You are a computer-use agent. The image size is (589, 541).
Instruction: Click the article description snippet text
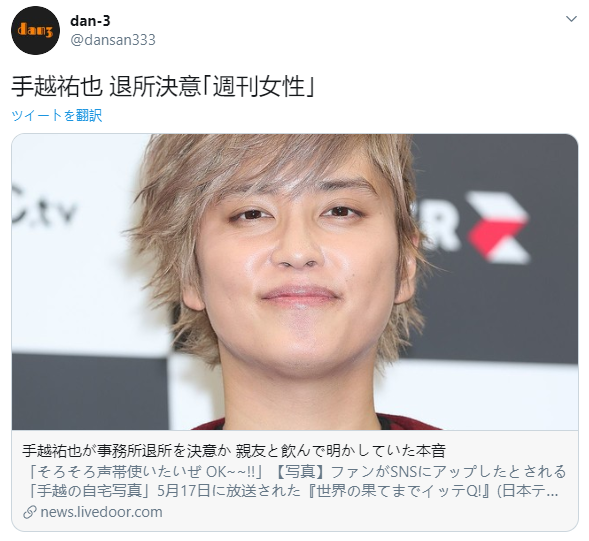(295, 481)
